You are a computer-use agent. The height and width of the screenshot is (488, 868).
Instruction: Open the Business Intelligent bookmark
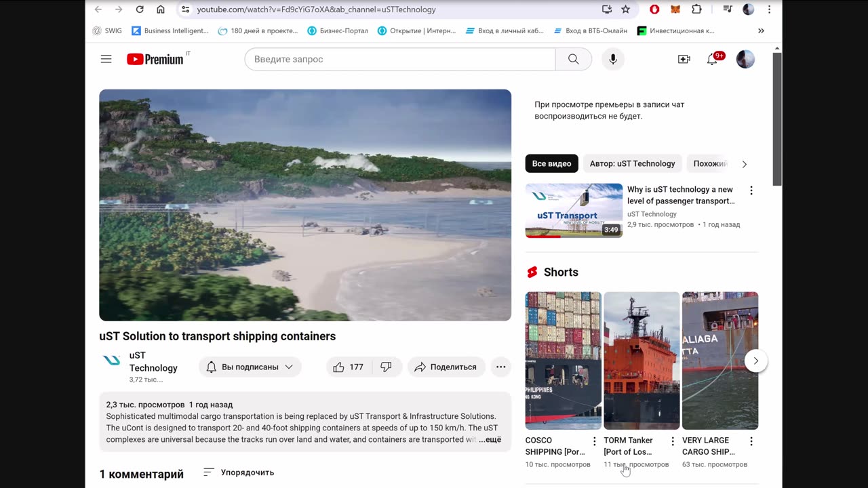coord(170,30)
